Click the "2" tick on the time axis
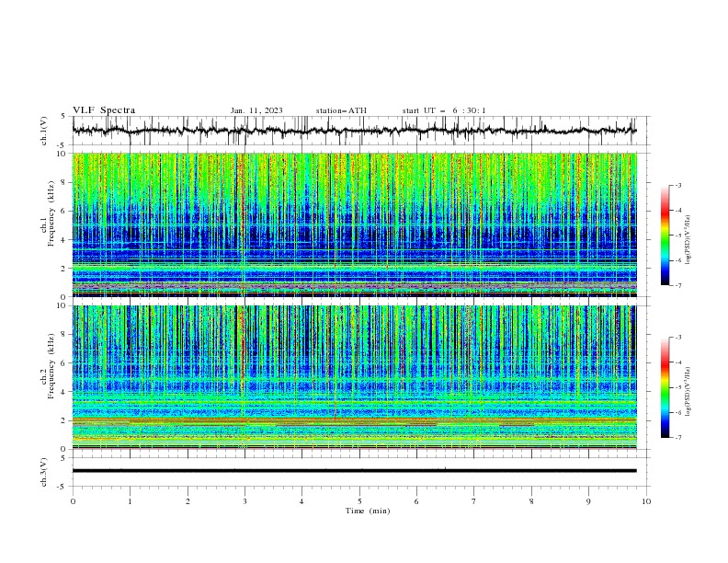The width and height of the screenshot is (728, 563). 188,501
